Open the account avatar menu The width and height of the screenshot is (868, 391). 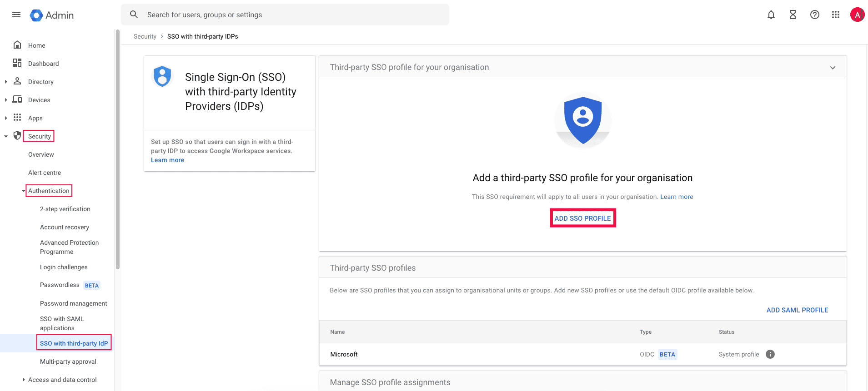point(857,15)
